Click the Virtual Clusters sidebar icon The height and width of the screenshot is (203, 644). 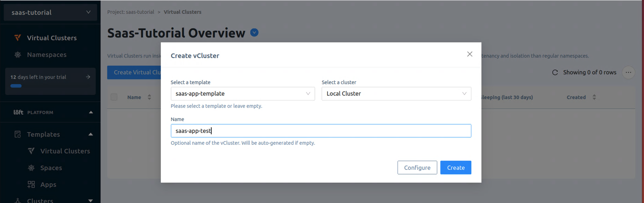(x=17, y=38)
